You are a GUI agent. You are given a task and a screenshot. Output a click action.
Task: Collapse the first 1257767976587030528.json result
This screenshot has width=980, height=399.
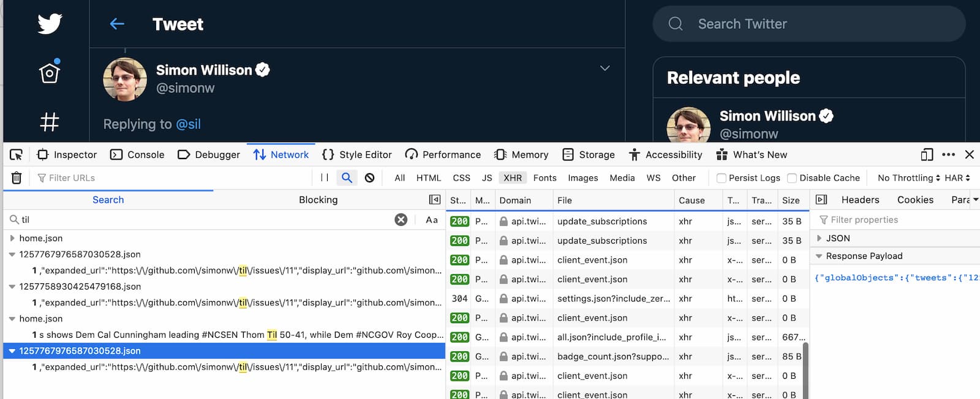pos(12,255)
